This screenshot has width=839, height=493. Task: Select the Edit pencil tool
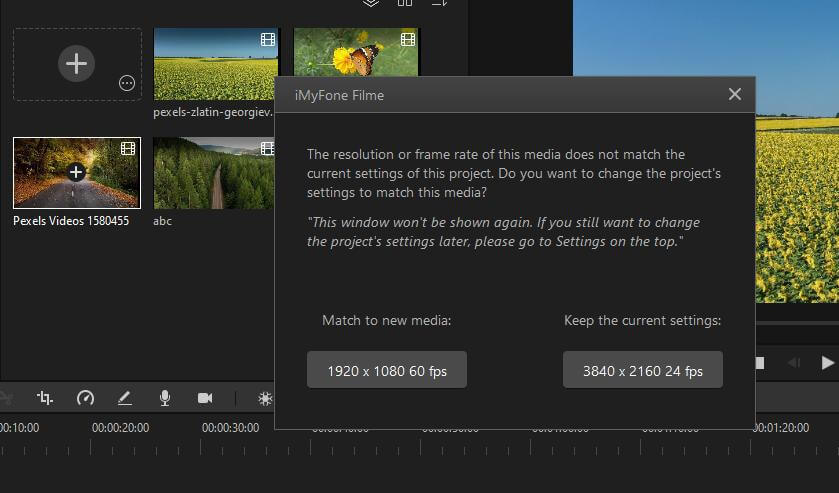coord(125,398)
